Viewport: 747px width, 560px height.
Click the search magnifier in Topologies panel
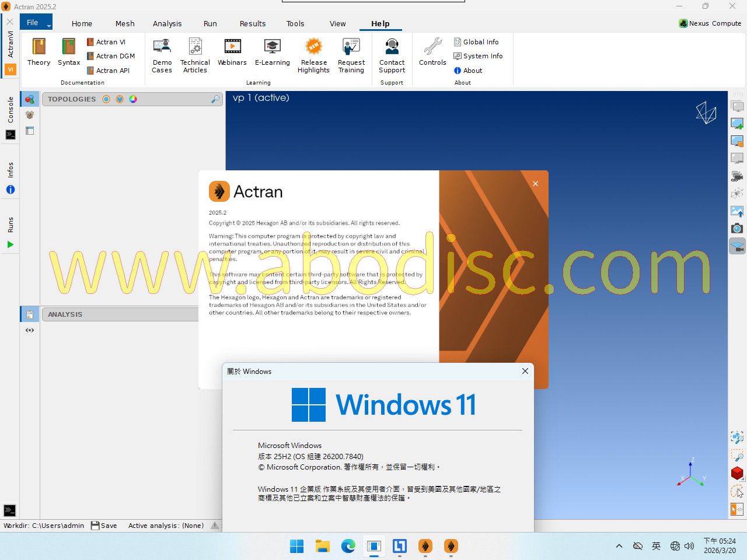point(215,99)
